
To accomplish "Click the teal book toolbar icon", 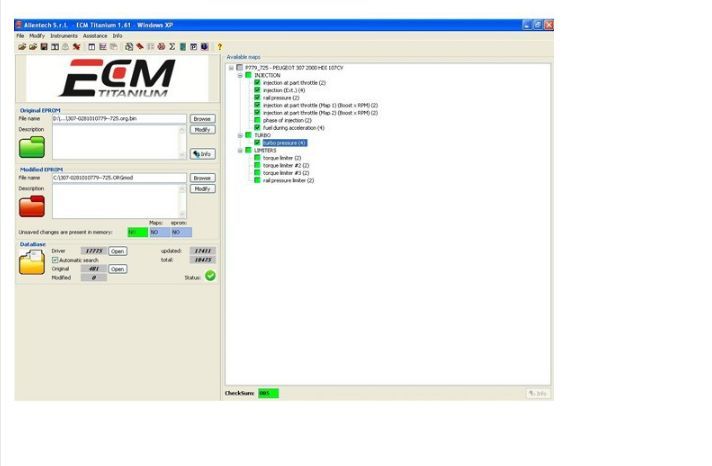I will [x=183, y=47].
